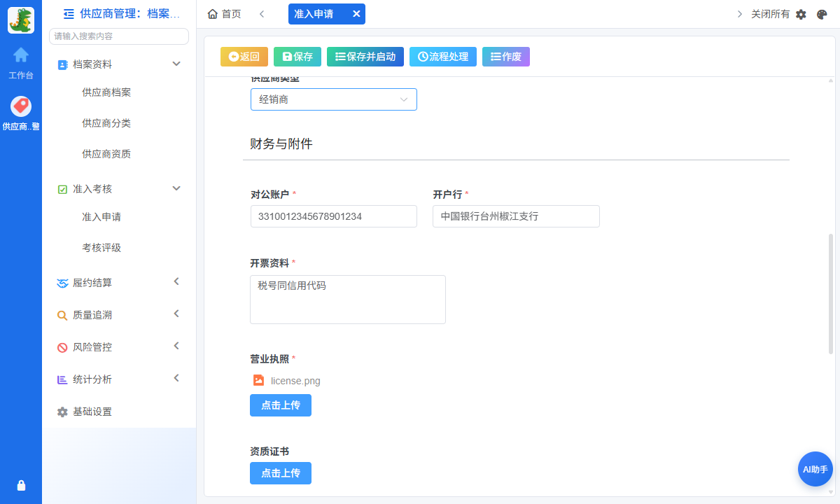840x504 pixels.
Task: Click the 基础设置 gear icon
Action: coord(62,412)
